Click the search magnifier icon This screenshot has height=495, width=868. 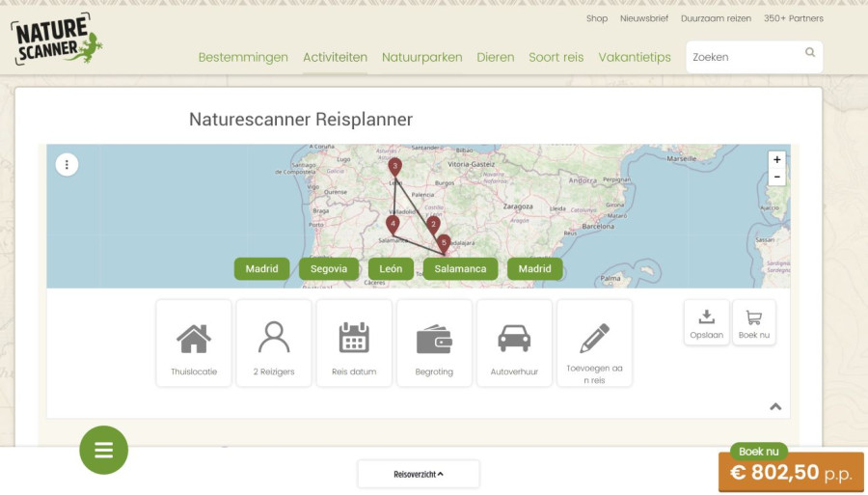(x=810, y=53)
